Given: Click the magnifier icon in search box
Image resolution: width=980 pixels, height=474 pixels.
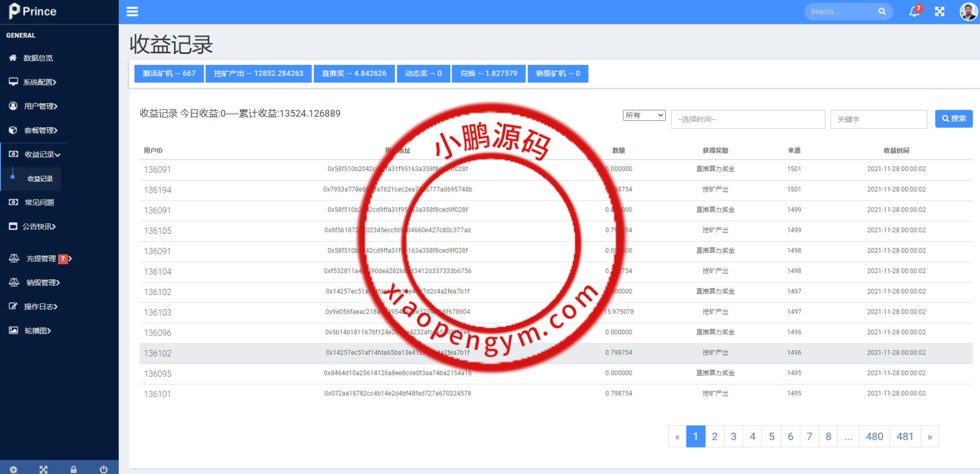Looking at the screenshot, I should click(x=882, y=12).
